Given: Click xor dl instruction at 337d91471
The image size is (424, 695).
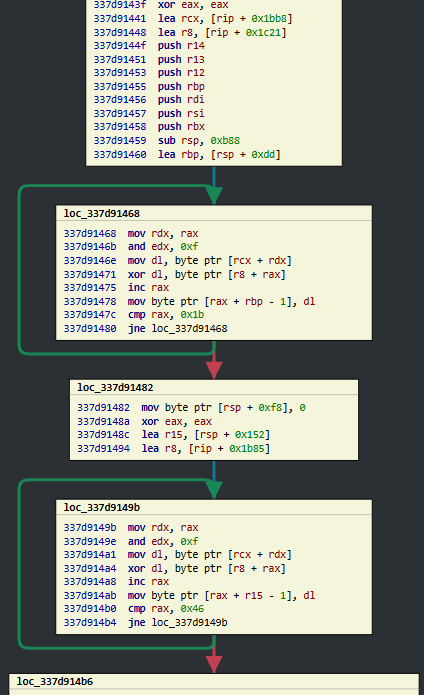Looking at the screenshot, I should click(175, 274).
